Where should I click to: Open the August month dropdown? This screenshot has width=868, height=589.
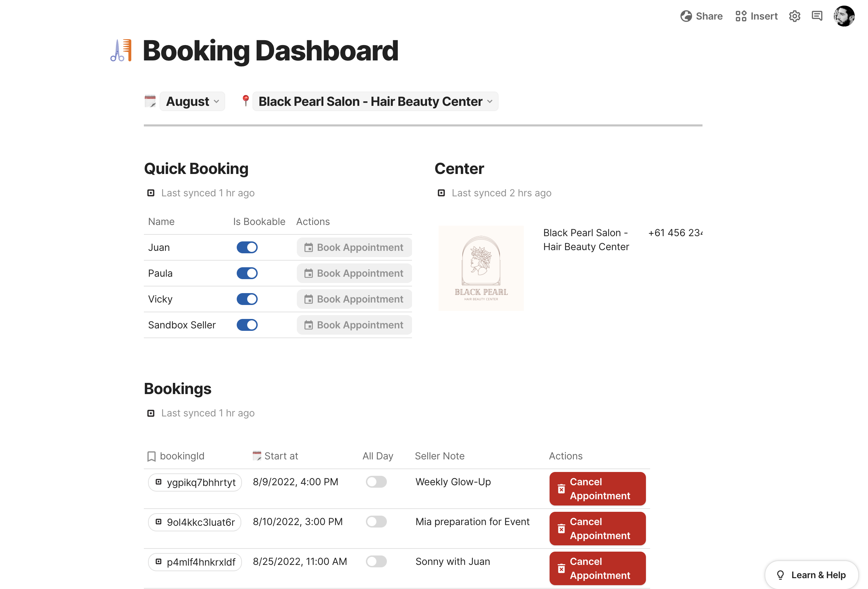(x=192, y=102)
